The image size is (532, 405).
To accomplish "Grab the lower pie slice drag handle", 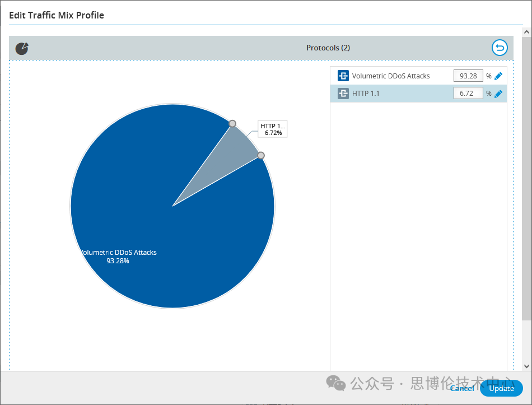I will click(x=260, y=155).
